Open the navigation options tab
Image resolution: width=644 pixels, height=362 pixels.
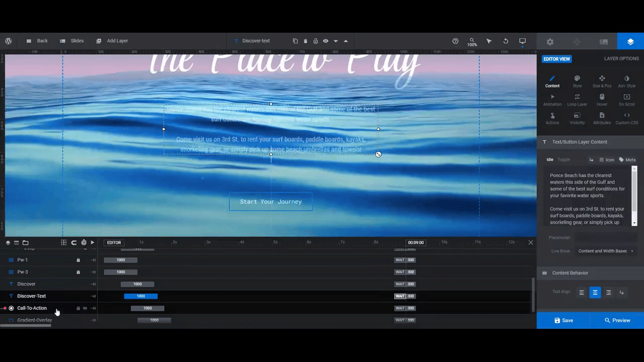coord(577,42)
